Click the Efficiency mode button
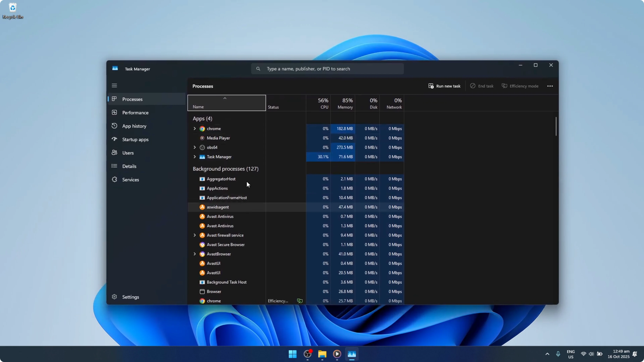The width and height of the screenshot is (644, 362). pyautogui.click(x=520, y=86)
